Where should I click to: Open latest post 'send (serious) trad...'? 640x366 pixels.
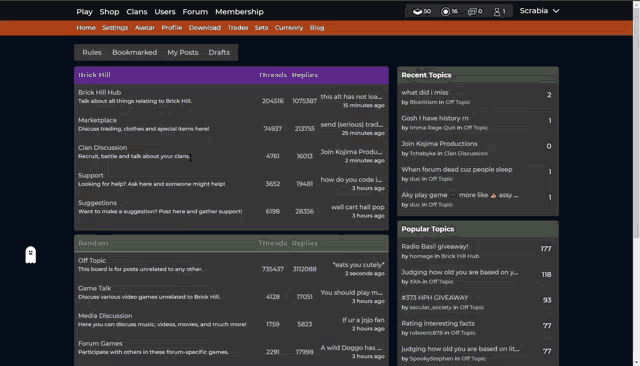click(351, 124)
